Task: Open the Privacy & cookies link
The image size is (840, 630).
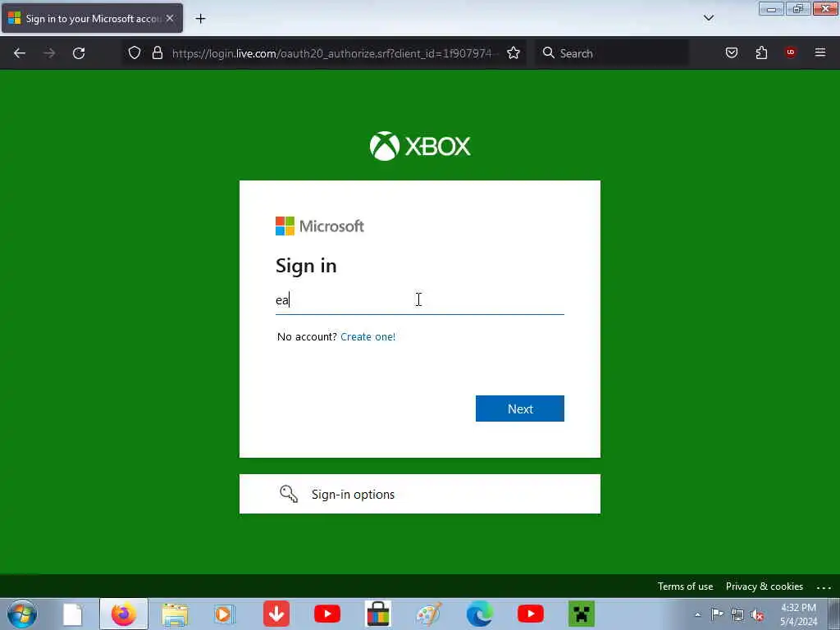Action: pyautogui.click(x=764, y=587)
